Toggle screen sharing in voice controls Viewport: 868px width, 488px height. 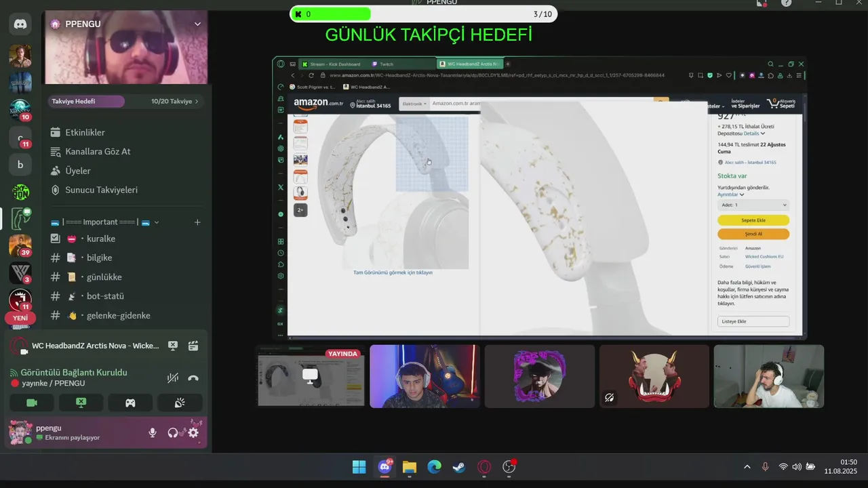point(81,403)
